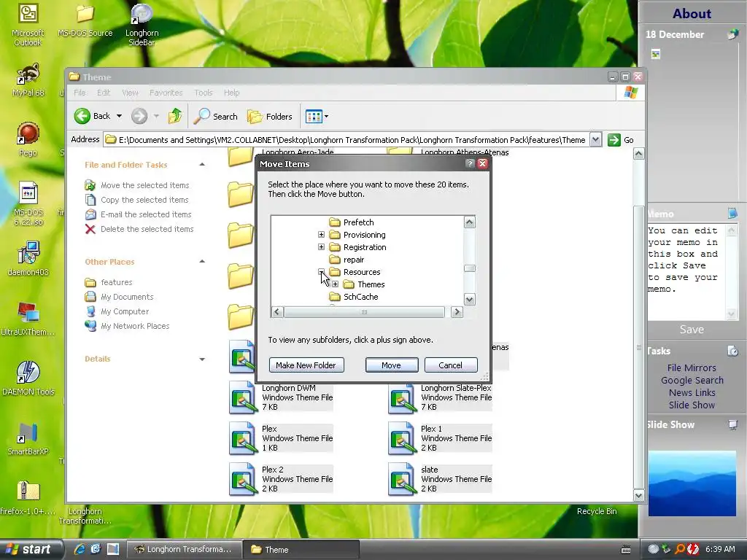
Task: Open My Documents in Other Places
Action: coord(127,297)
